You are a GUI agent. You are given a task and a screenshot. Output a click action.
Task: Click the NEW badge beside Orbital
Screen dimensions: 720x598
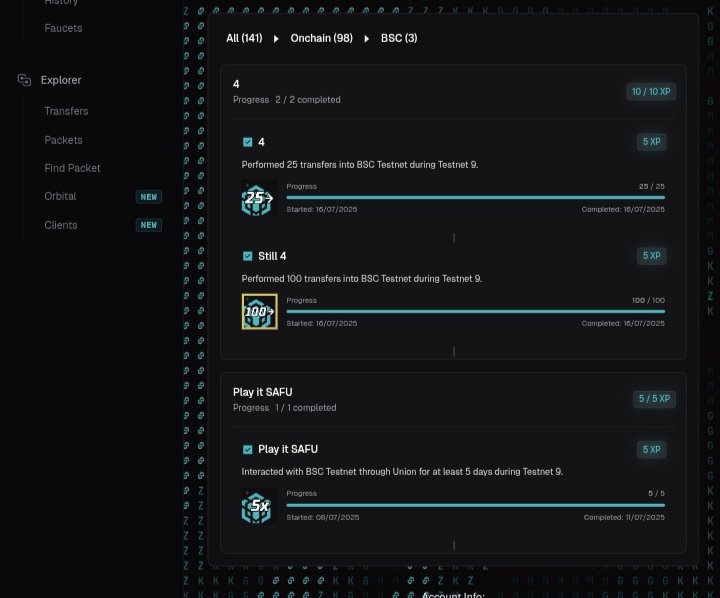click(149, 197)
